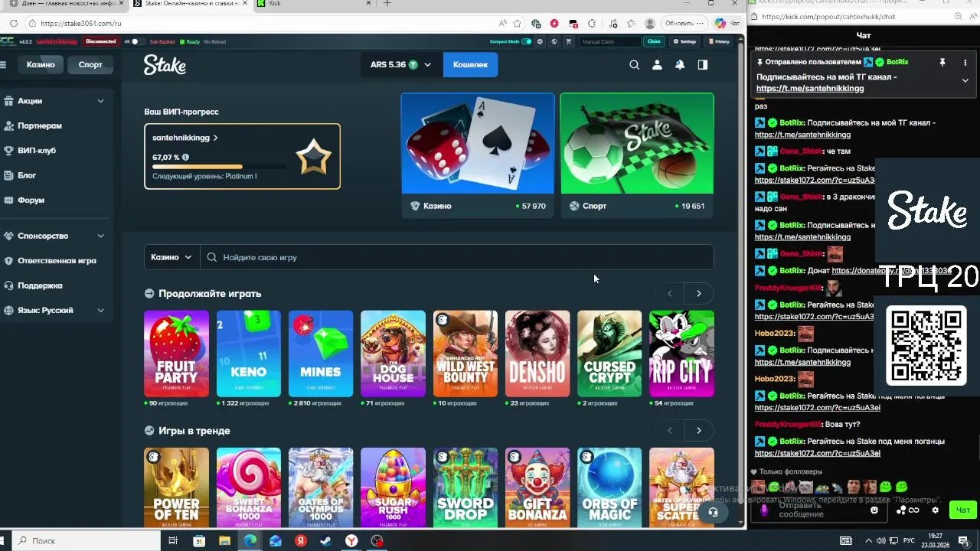Image resolution: width=980 pixels, height=551 pixels.
Task: Collapse the pinned message chevron in chat
Action: point(965,80)
